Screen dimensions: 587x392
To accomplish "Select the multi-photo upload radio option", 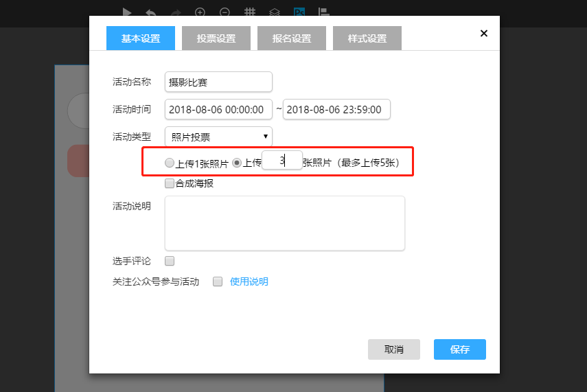I will (237, 163).
